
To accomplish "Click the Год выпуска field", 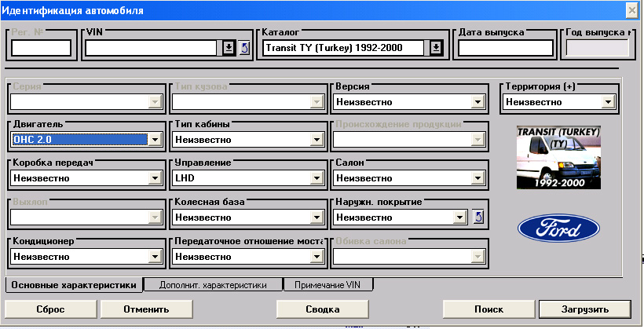I will (597, 49).
